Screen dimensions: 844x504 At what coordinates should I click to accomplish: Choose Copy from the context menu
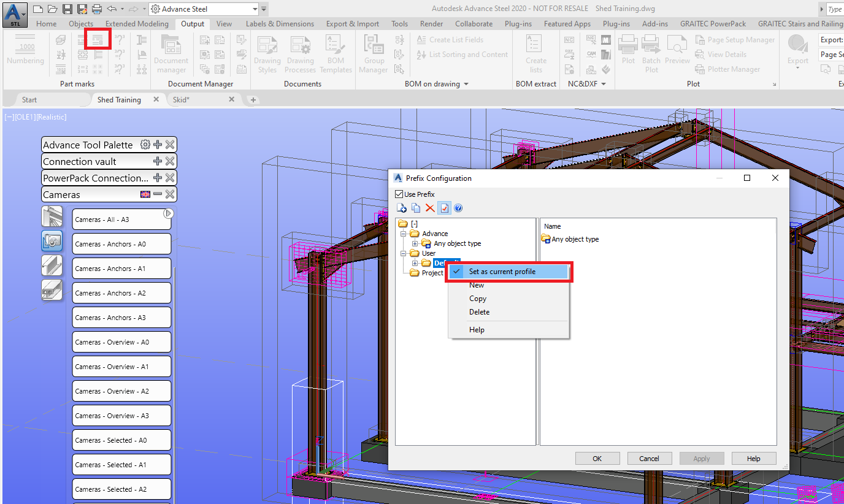[478, 299]
